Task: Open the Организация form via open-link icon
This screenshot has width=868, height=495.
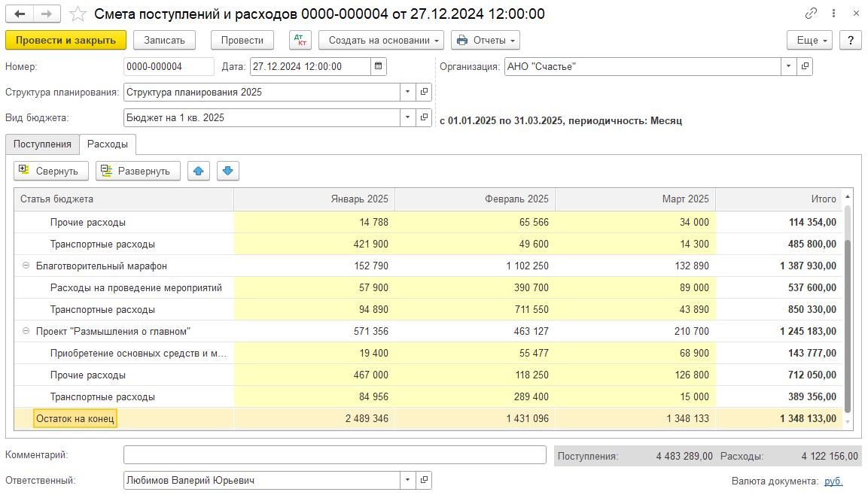Action: pyautogui.click(x=805, y=67)
